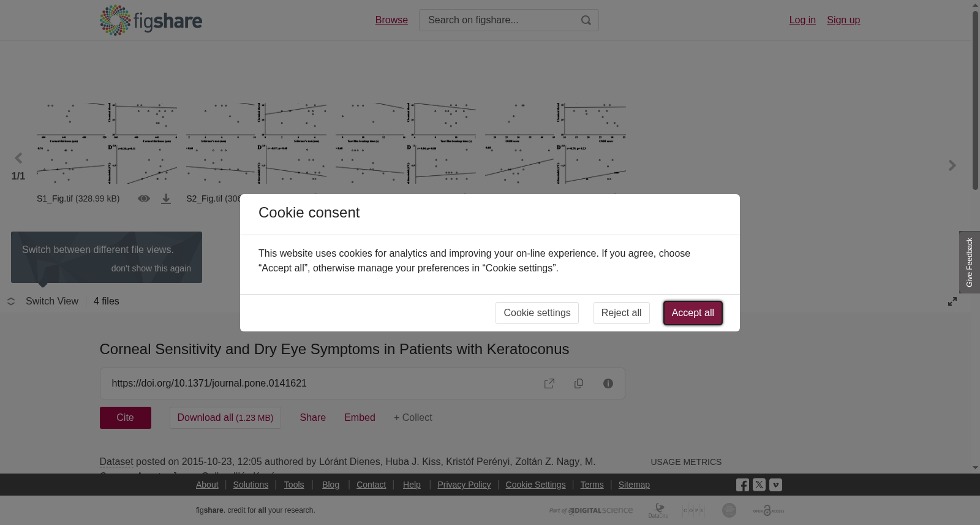Preview S1_Fig.tif with the eye icon
Viewport: 980px width, 525px height.
(144, 198)
